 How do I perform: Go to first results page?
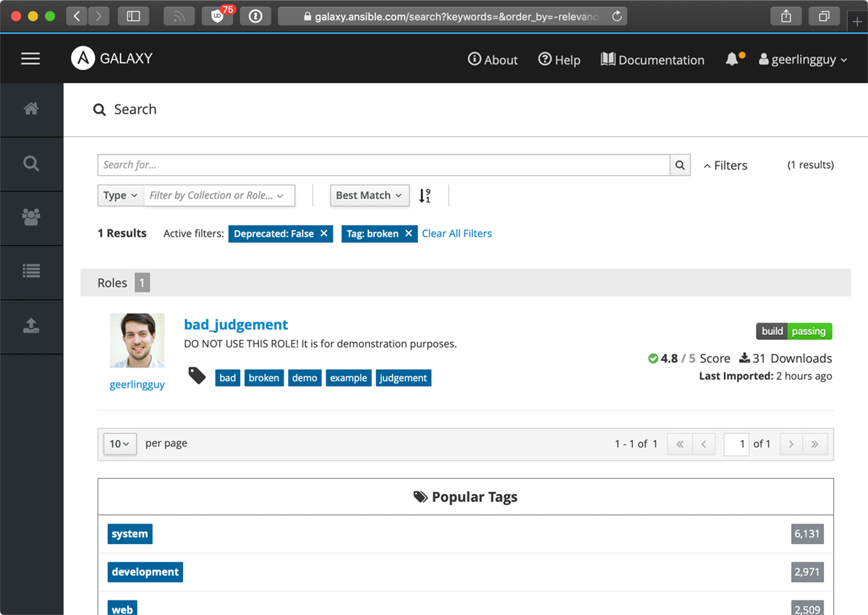point(680,444)
